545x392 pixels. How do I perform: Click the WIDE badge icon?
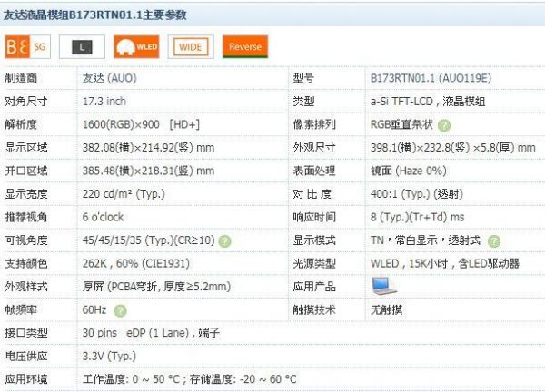click(190, 45)
